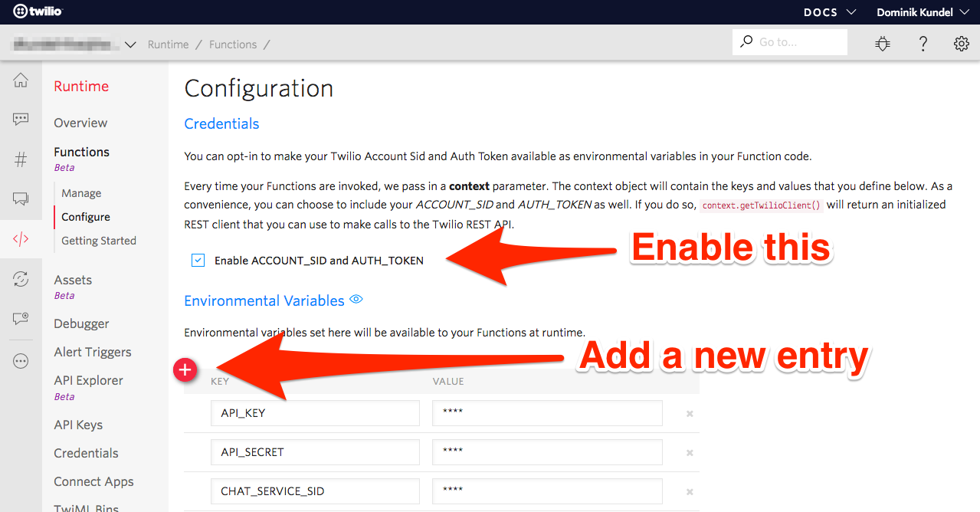Open Connect Apps in sidebar
980x512 pixels.
click(x=93, y=481)
